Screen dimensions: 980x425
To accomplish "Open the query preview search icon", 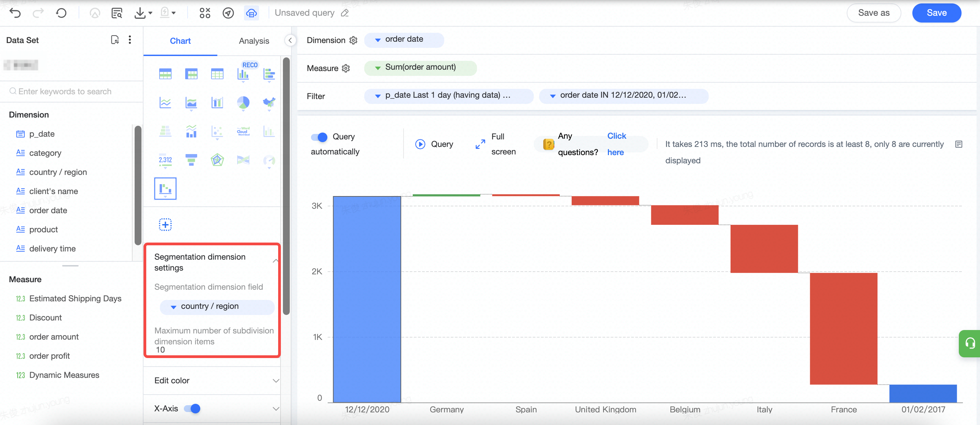I will (x=117, y=13).
